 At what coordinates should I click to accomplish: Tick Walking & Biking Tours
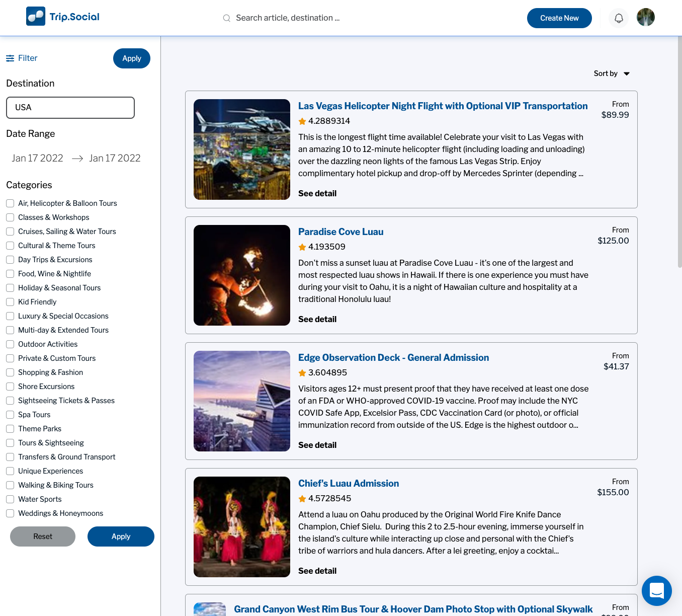point(10,485)
